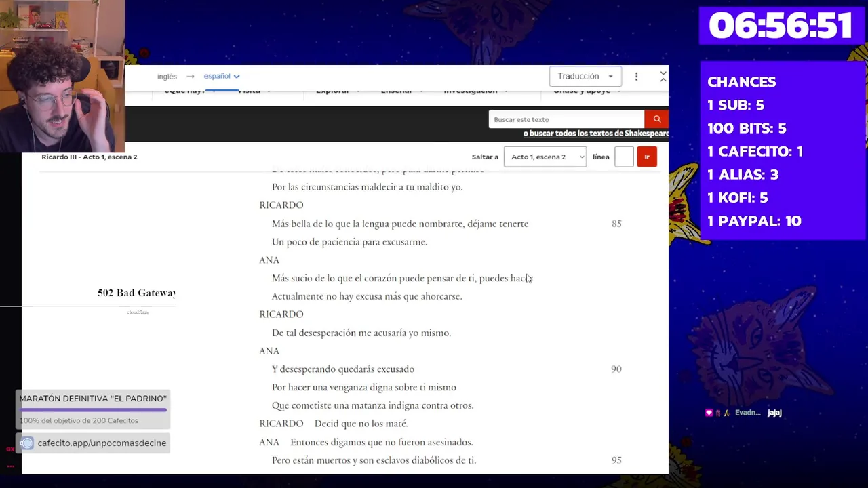
Task: Focus the 'Buscar este texto' search field
Action: tap(566, 119)
